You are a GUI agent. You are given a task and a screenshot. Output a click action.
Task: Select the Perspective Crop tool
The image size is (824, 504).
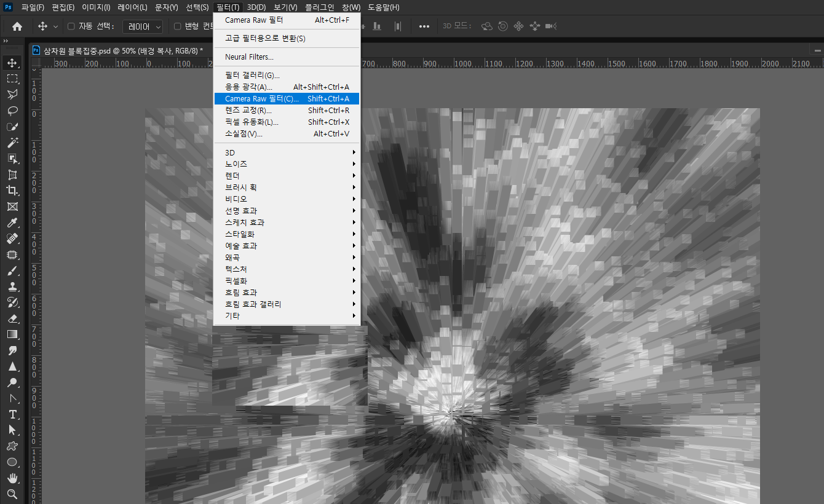click(x=12, y=175)
